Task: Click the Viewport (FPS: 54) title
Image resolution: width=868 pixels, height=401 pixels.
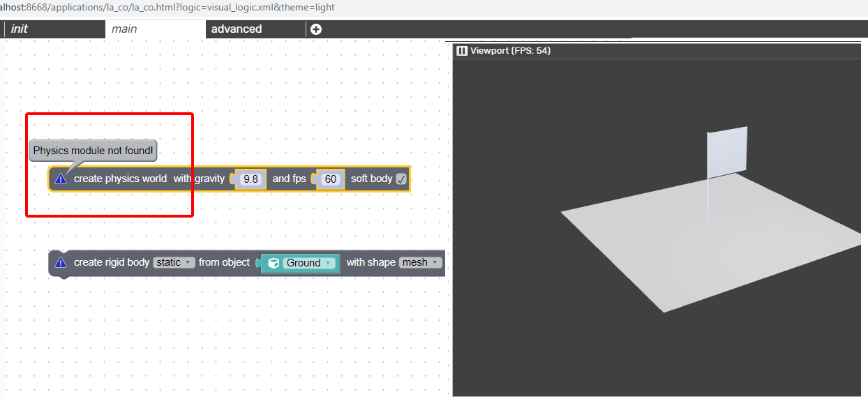Action: coord(510,50)
